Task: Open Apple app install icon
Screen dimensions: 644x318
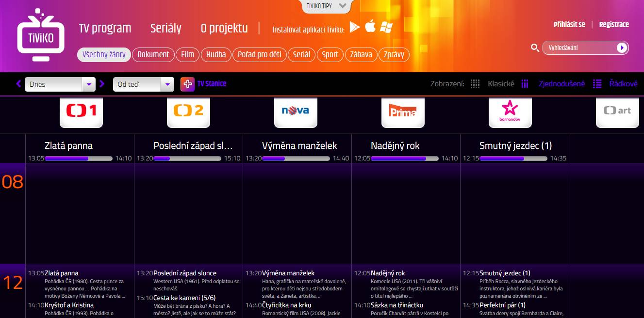Action: 370,26
